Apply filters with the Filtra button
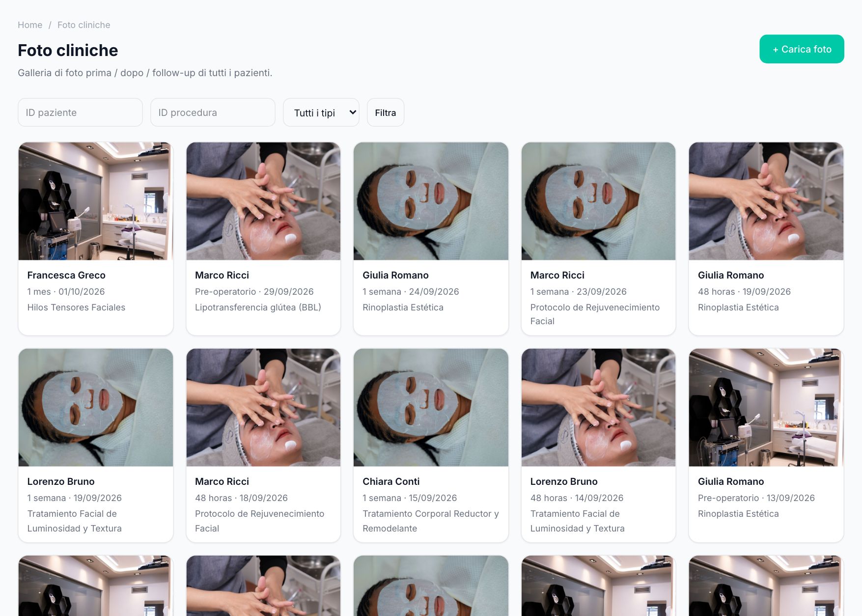Viewport: 862px width, 616px height. 386,112
